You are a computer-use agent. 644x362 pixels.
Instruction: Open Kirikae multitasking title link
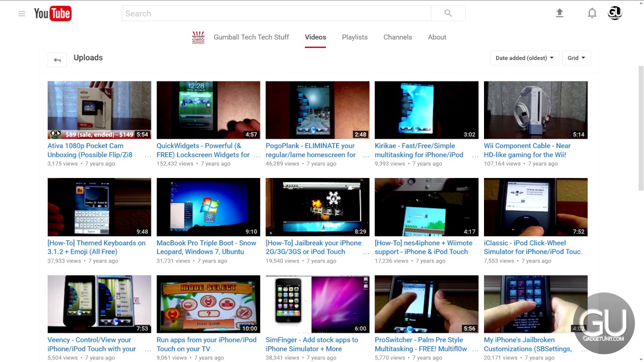pos(419,150)
